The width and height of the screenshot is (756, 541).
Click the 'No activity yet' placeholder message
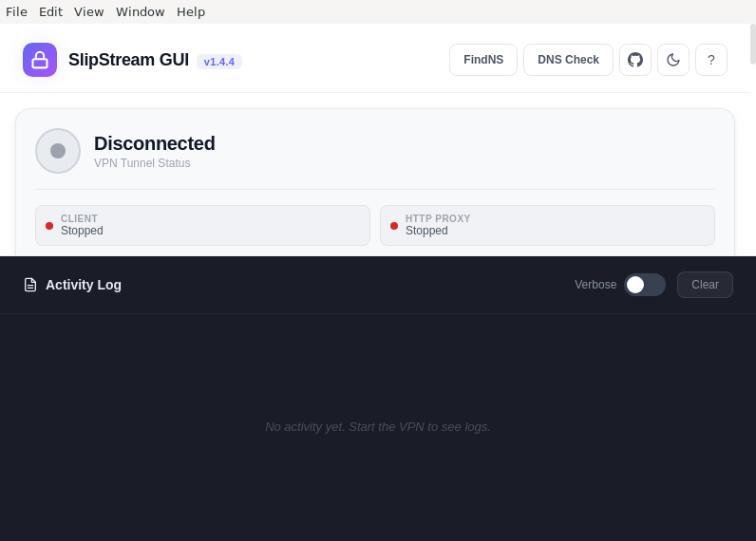pyautogui.click(x=377, y=427)
